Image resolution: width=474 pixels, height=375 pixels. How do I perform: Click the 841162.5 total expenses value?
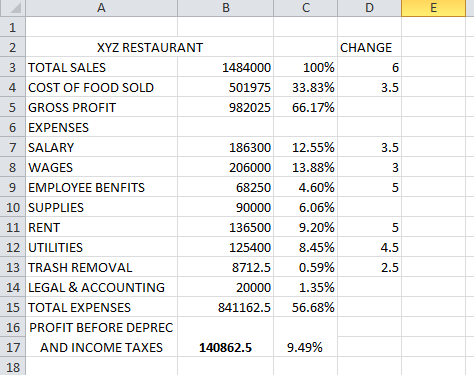pyautogui.click(x=226, y=307)
